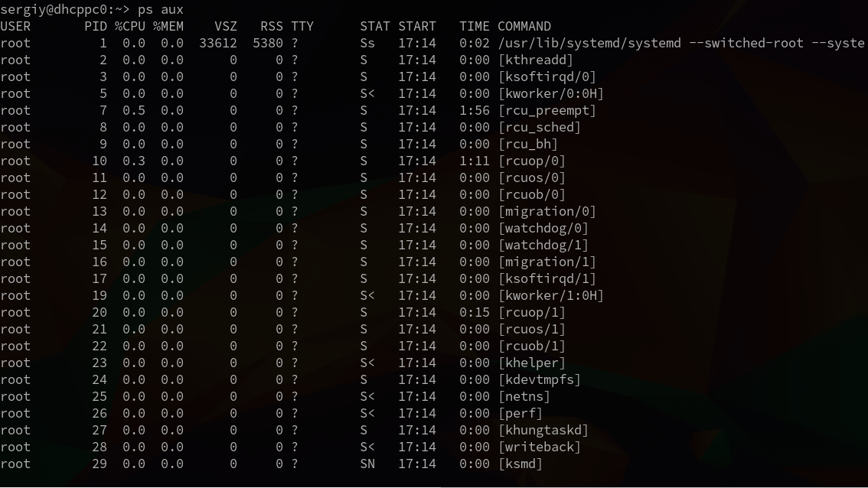The height and width of the screenshot is (488, 868).
Task: Click the VSZ column header
Action: (x=226, y=26)
